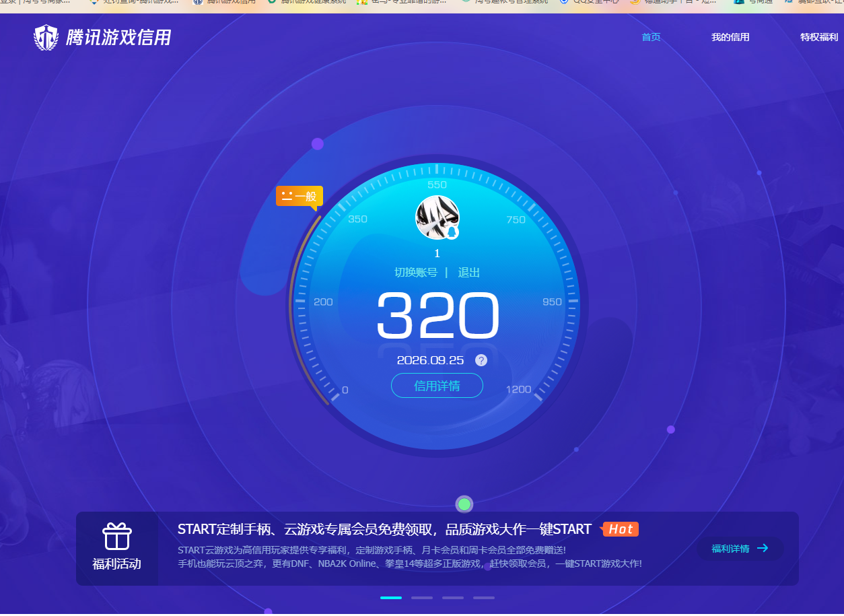Click the 200 gauge scale label
The height and width of the screenshot is (616, 844).
click(324, 302)
